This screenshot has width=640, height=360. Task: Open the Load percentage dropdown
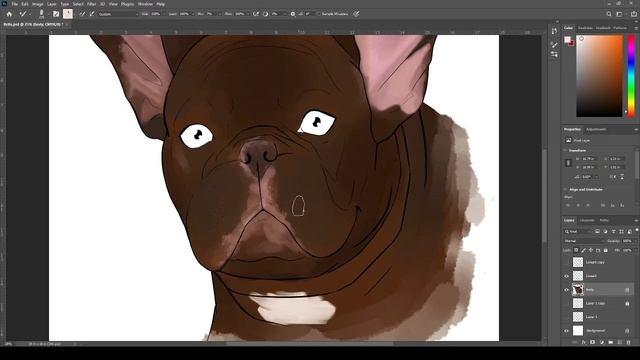[192, 14]
